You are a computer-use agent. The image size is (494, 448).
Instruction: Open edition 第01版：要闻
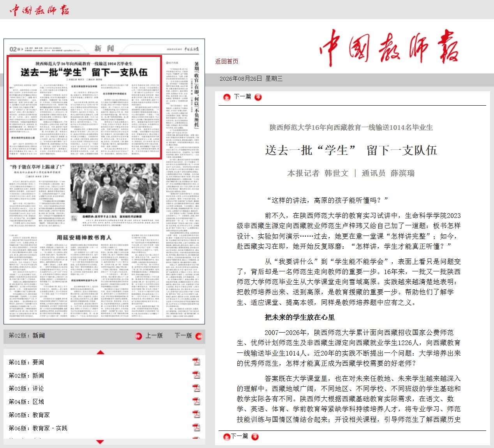(26, 362)
